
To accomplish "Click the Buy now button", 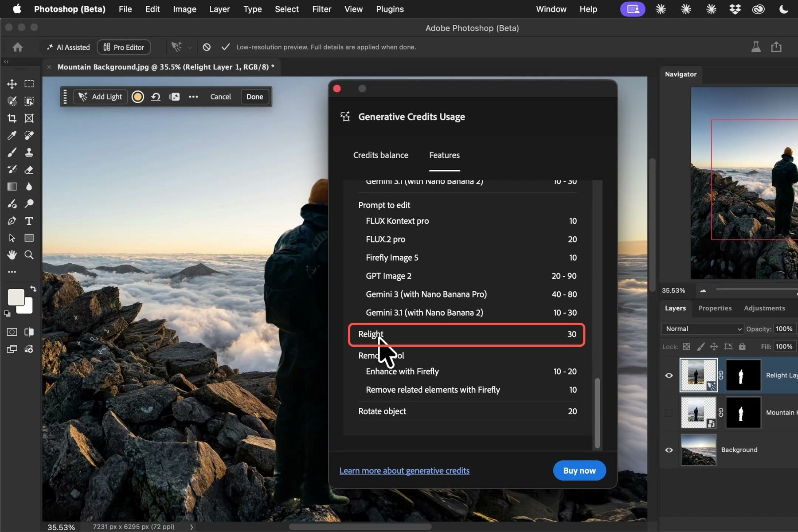I will pos(579,471).
